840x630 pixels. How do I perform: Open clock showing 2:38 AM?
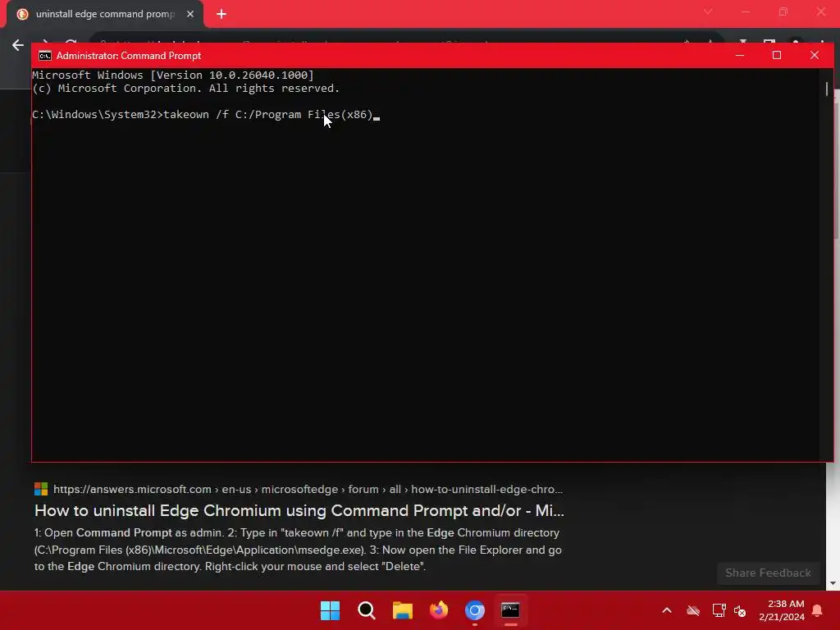782,610
